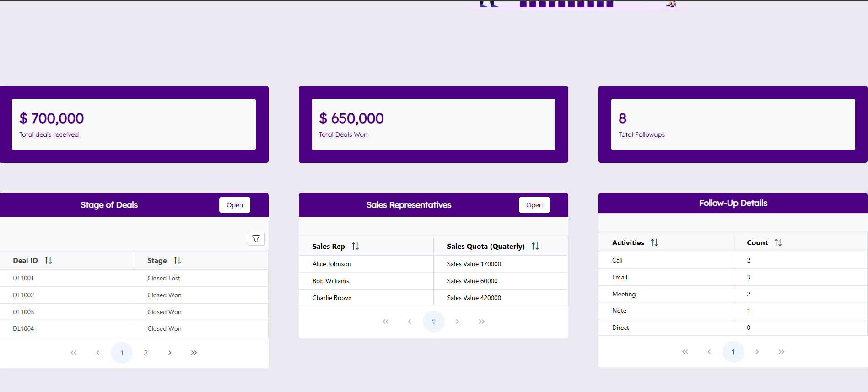This screenshot has width=868, height=392.
Task: Go to first page in Sales Representatives
Action: (386, 322)
